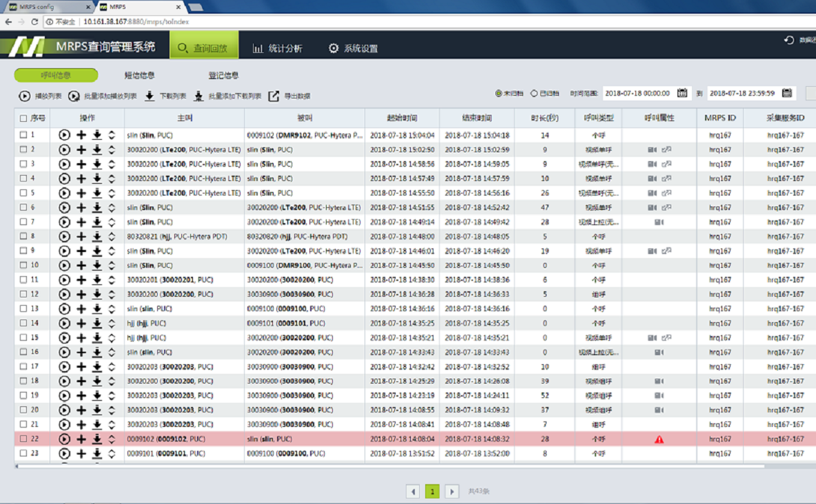816x504 pixels.
Task: Toggle the select-all checkbox in 序号 header
Action: pyautogui.click(x=23, y=118)
